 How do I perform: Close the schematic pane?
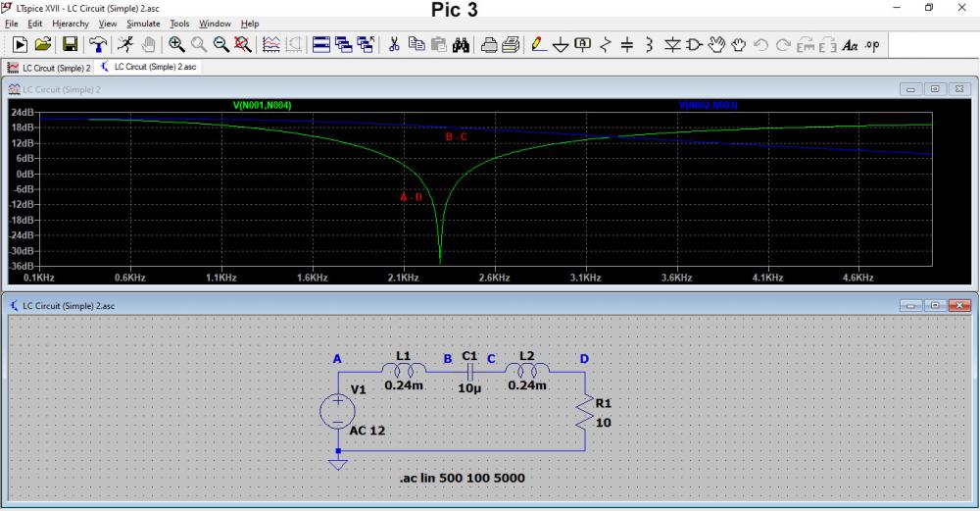959,305
